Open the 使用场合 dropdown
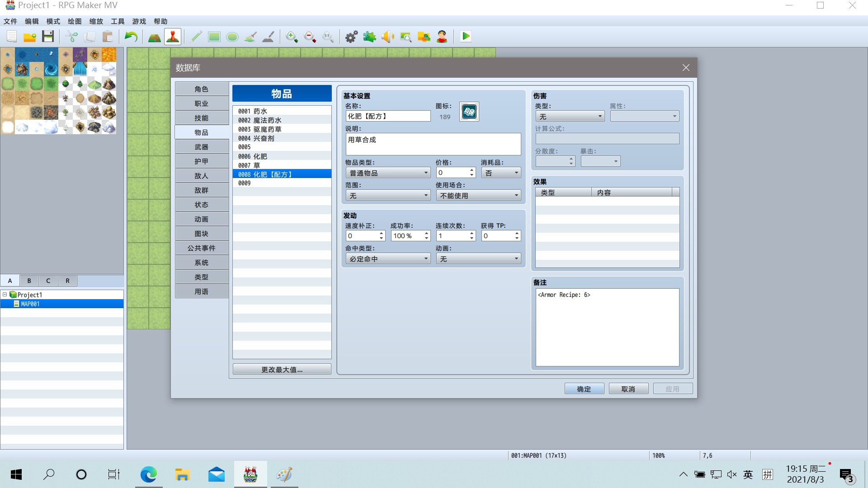The width and height of the screenshot is (868, 488). [x=478, y=195]
